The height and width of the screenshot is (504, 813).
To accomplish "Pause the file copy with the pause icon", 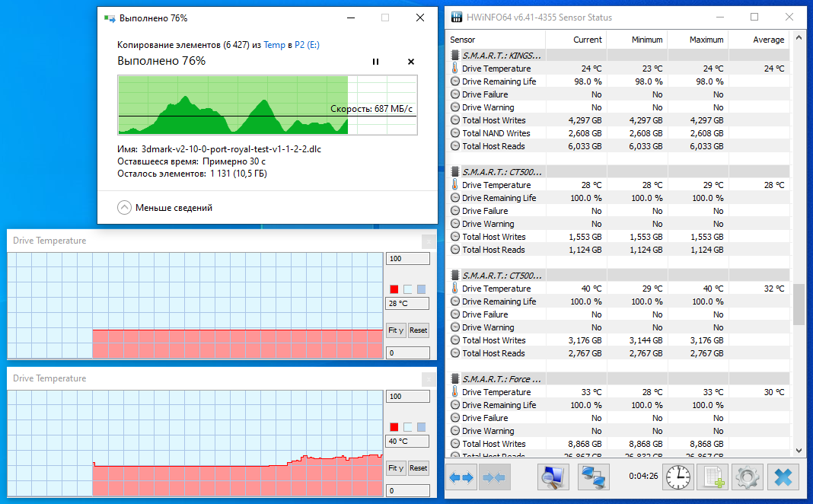I will 375,62.
